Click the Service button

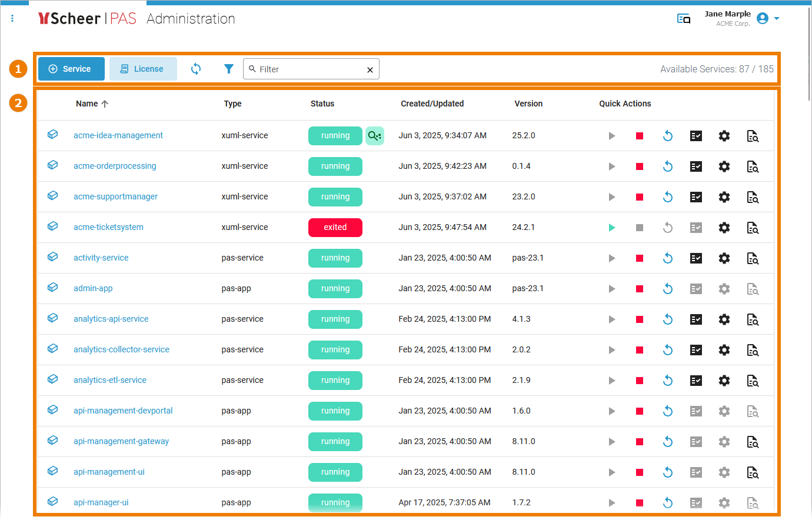71,69
